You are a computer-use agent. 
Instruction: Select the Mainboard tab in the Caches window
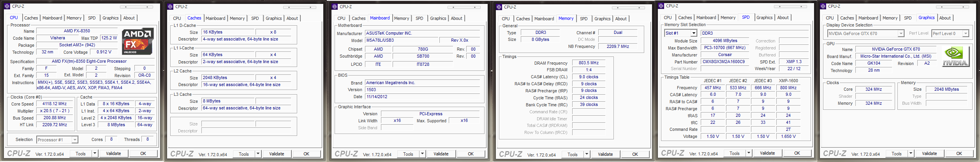point(215,18)
